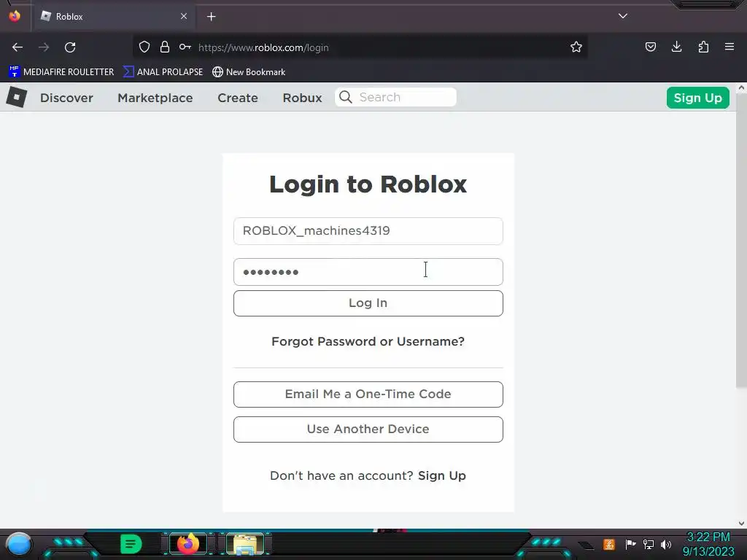This screenshot has width=747, height=560.
Task: Focus the password field
Action: point(368,272)
